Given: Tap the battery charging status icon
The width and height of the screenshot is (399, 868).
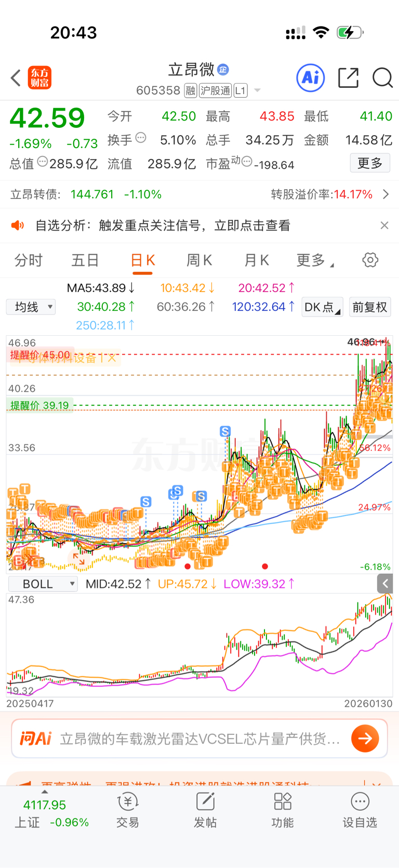Looking at the screenshot, I should pyautogui.click(x=350, y=33).
